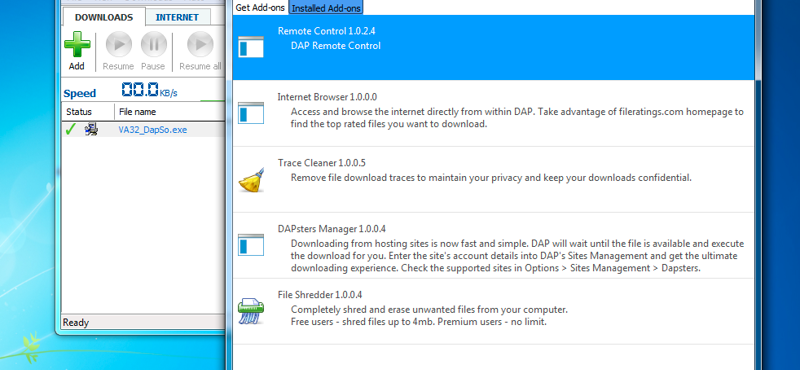Sort by the File name column header
The image size is (800, 370).
[x=170, y=112]
